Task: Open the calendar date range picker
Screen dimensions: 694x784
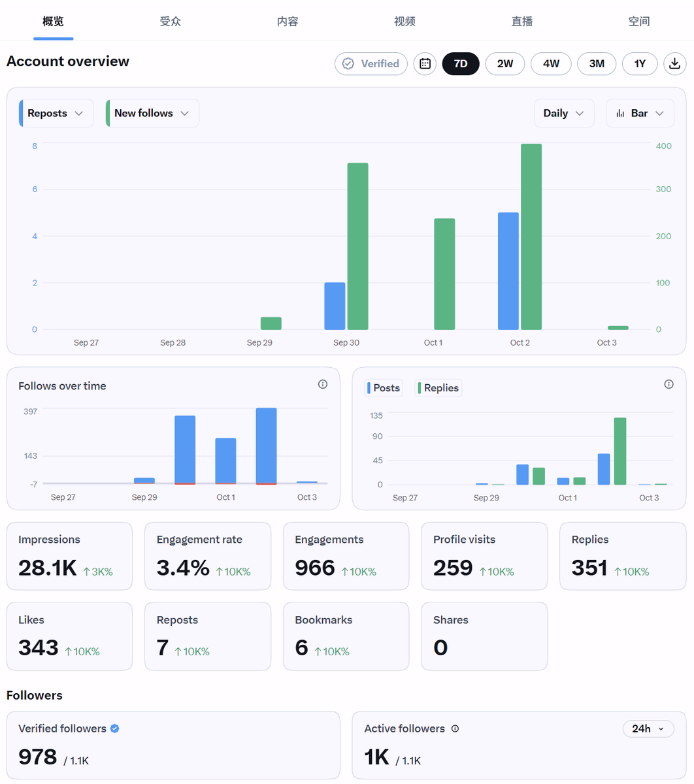Action: [425, 63]
